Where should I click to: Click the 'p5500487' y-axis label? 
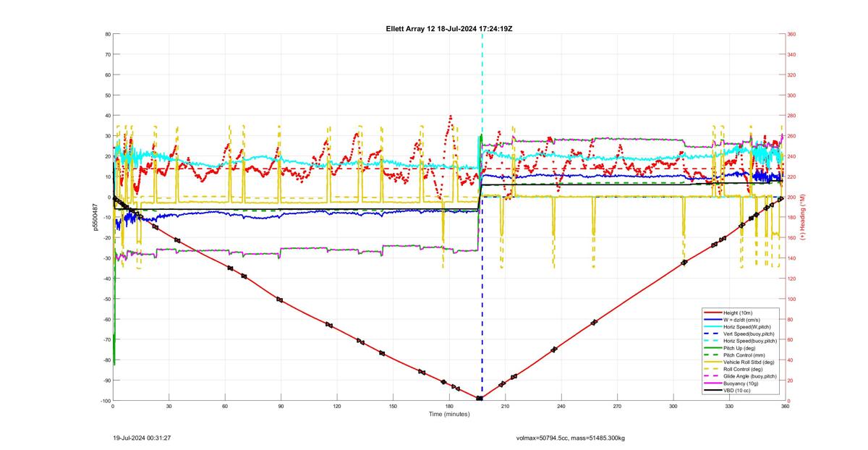[95, 216]
